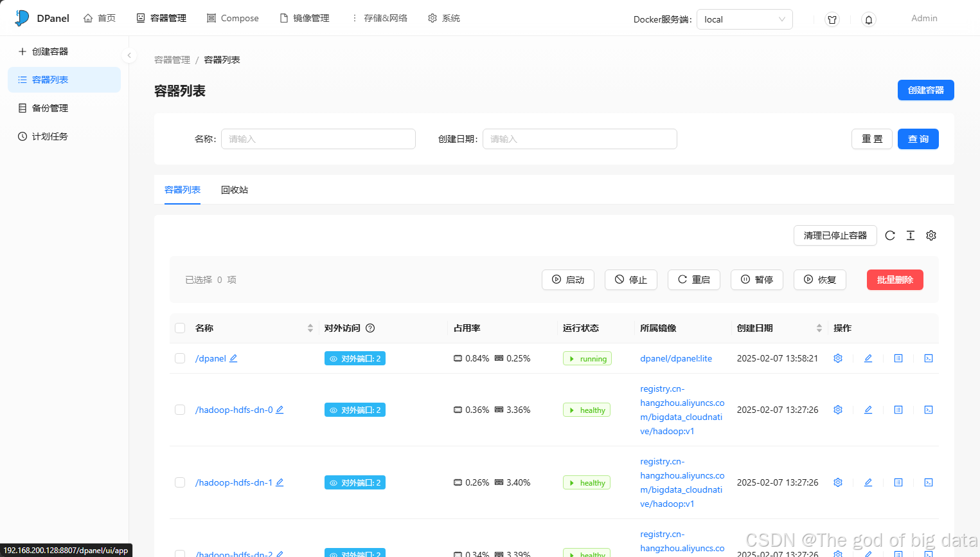The image size is (980, 557).
Task: Open settings gear for /dpanel row
Action: pyautogui.click(x=838, y=358)
